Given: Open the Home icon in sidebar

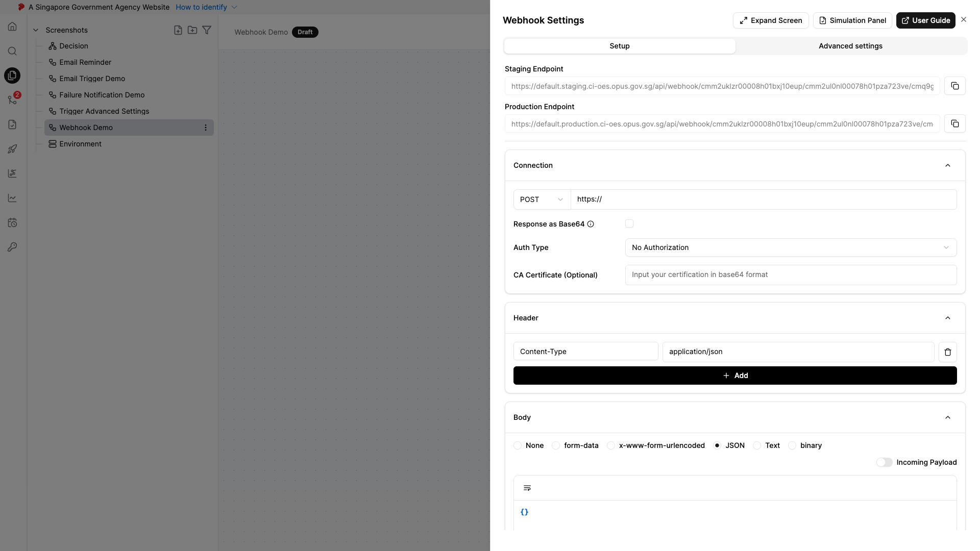Looking at the screenshot, I should click(12, 27).
